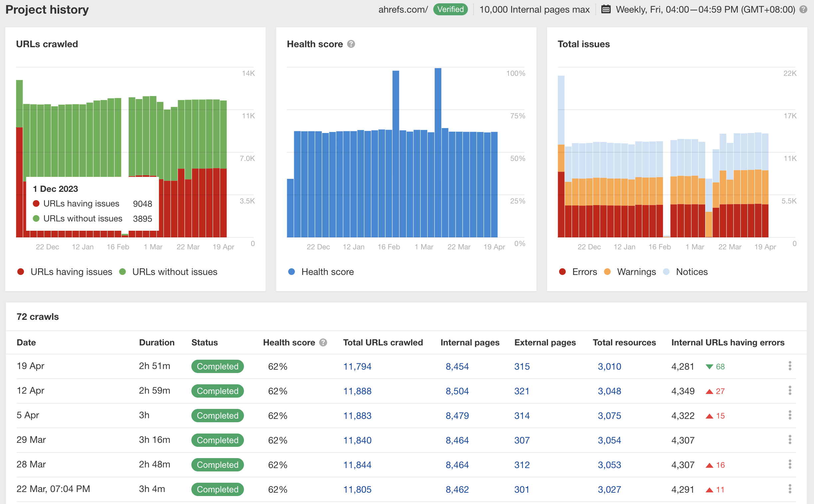This screenshot has height=504, width=814.
Task: Click the Verified badge next to ahrefs.com
Action: [450, 9]
